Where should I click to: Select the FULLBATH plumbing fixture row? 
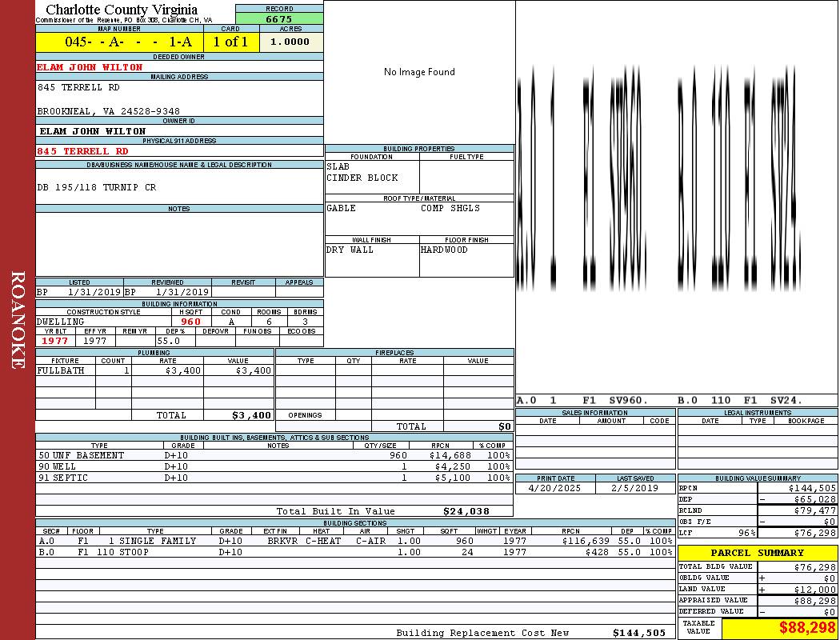point(155,370)
